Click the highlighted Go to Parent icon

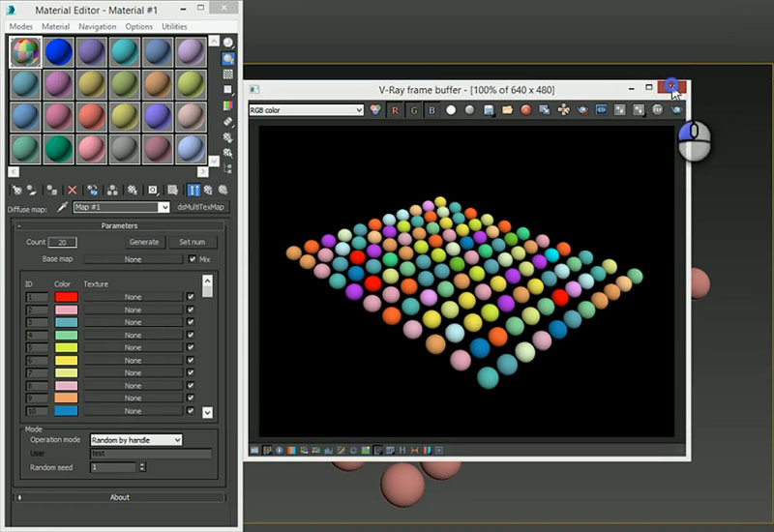[x=193, y=191]
